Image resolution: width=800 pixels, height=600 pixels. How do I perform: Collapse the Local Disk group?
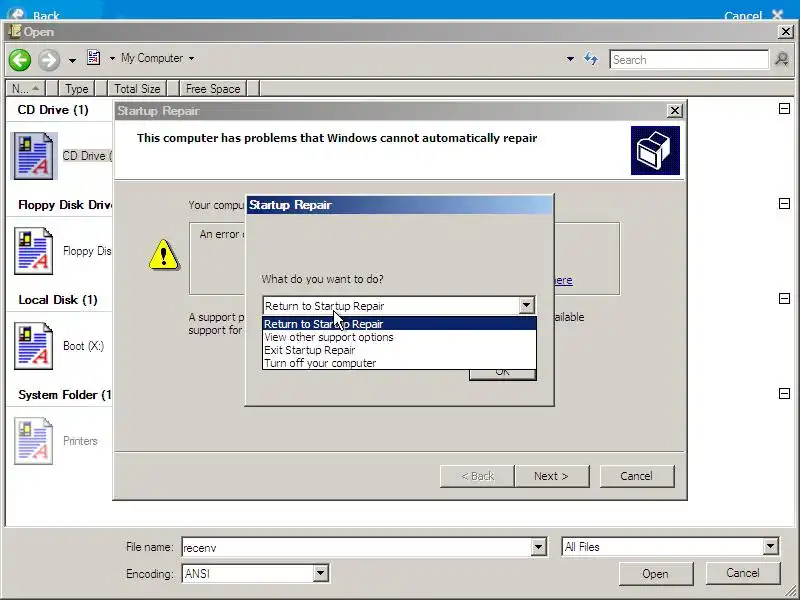784,298
